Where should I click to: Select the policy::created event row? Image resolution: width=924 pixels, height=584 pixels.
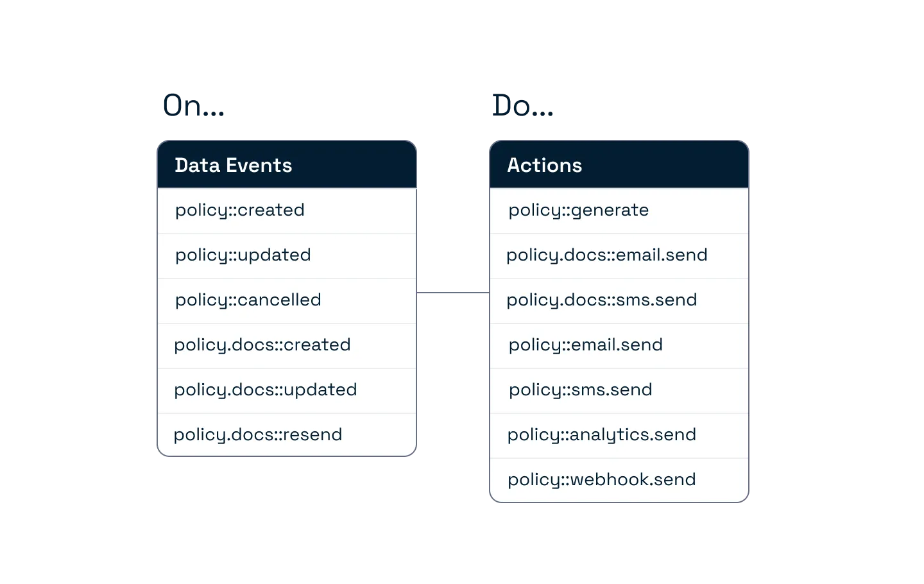tap(287, 210)
